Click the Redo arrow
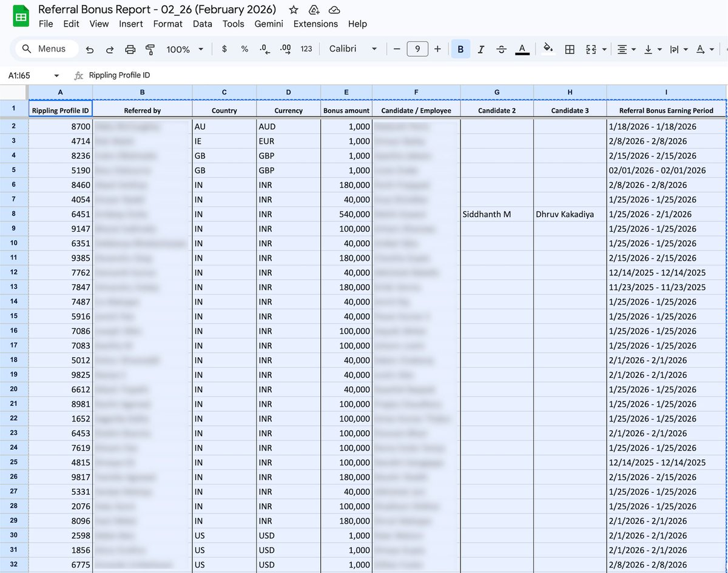 [x=110, y=49]
